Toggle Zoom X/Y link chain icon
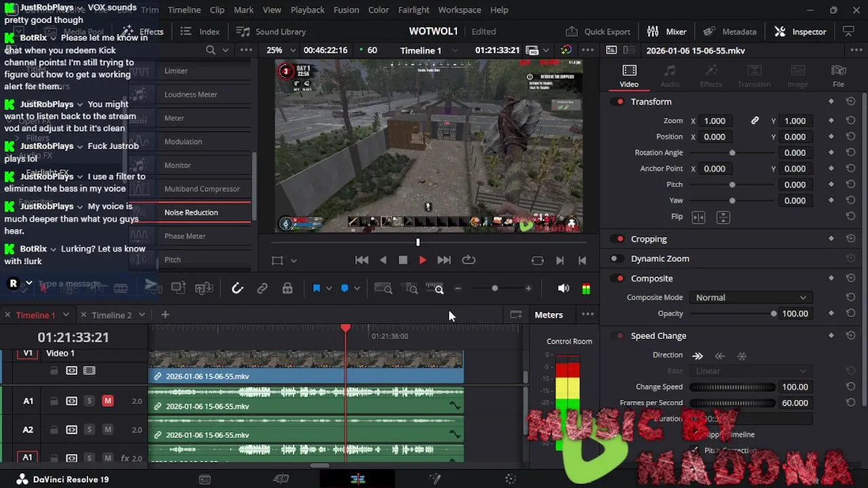 click(755, 121)
